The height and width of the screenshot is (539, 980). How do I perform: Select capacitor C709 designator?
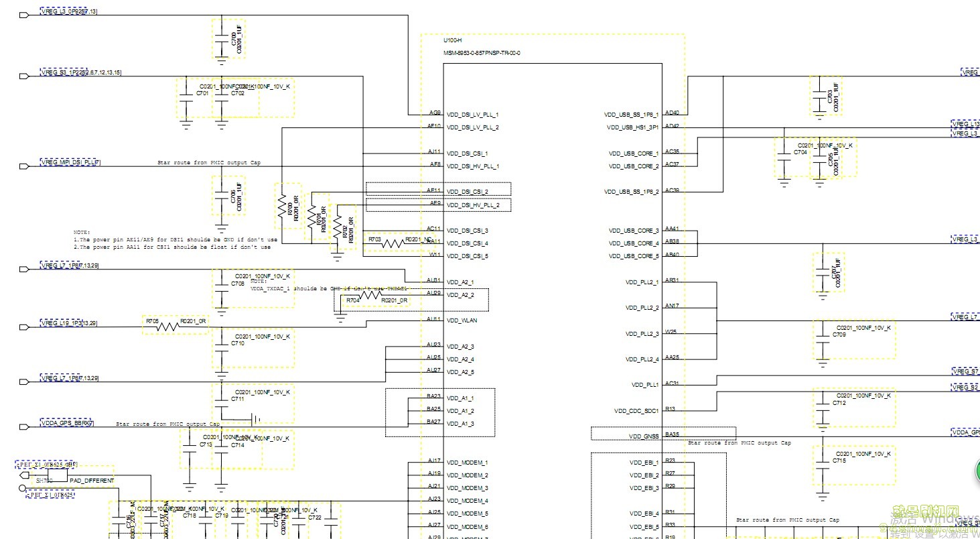point(840,334)
